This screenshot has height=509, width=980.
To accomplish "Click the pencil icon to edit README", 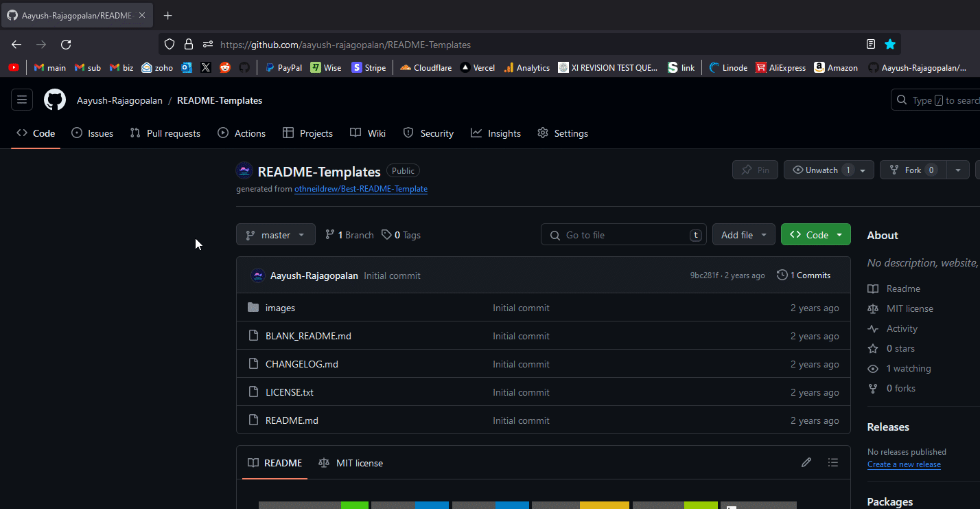I will pyautogui.click(x=806, y=463).
